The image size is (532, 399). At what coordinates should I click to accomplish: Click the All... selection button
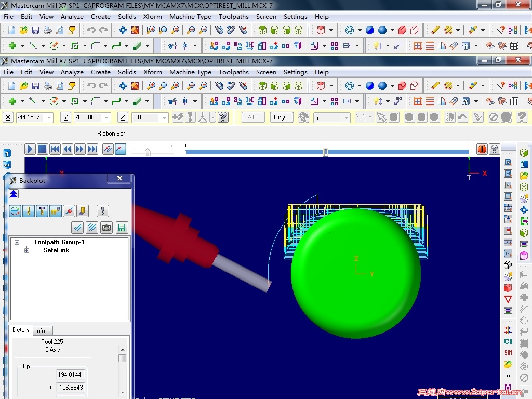pos(253,117)
